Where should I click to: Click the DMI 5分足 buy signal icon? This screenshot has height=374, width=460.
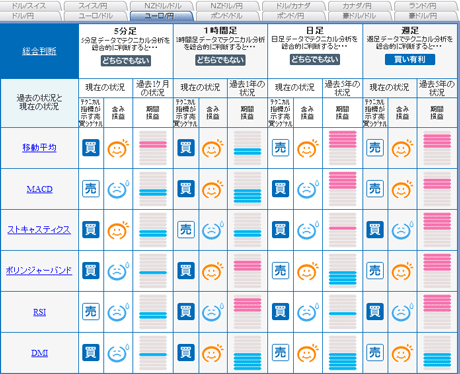tap(91, 353)
